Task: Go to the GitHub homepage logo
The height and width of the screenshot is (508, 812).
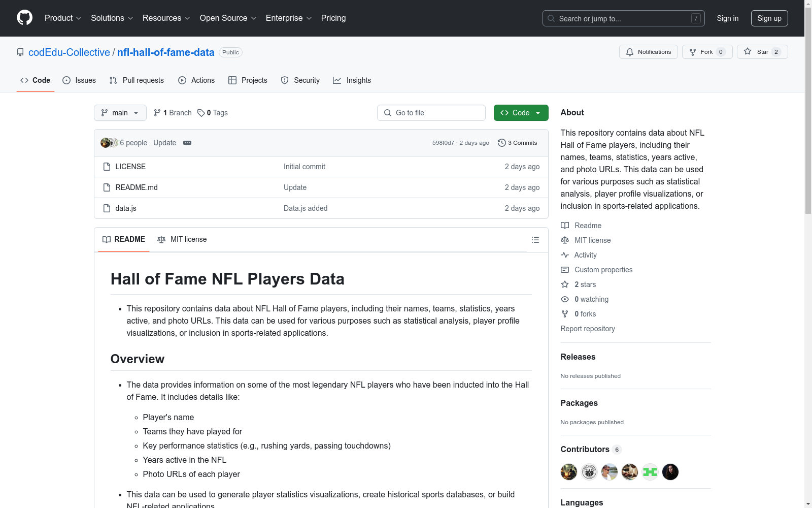Action: point(24,18)
